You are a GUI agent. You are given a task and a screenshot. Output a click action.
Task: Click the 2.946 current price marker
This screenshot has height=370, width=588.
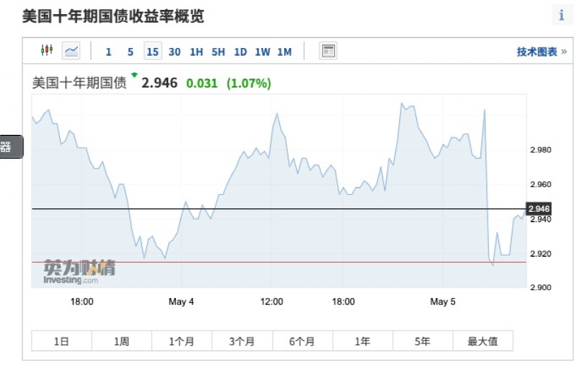pyautogui.click(x=539, y=209)
